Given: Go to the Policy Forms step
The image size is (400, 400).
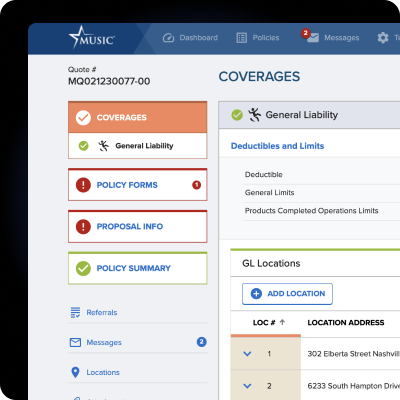Looking at the screenshot, I should [x=138, y=185].
